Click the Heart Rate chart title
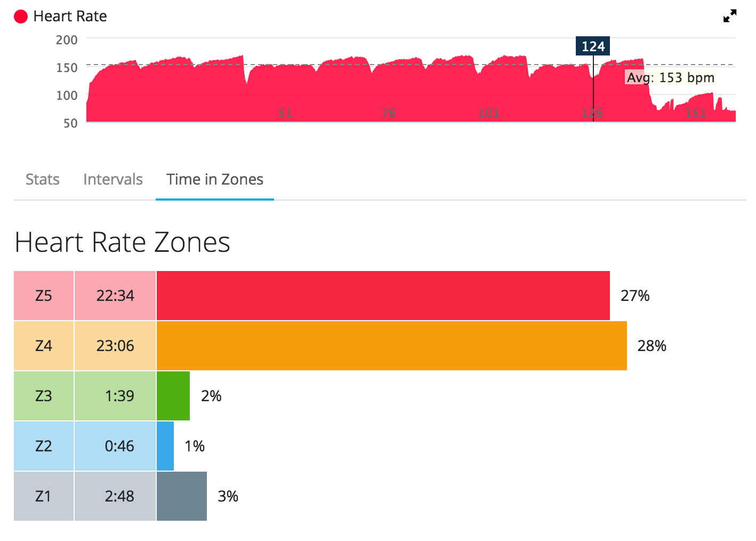Screen dimensions: 756x541 click(x=70, y=17)
